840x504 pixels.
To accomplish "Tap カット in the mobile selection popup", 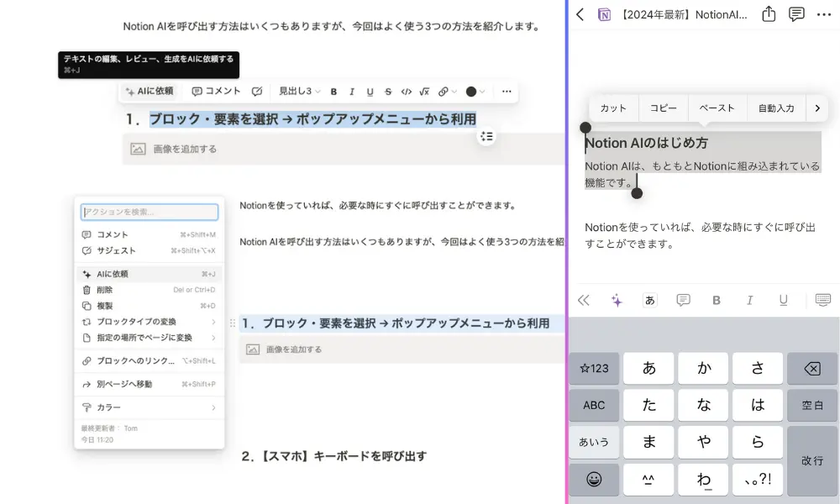I will 613,108.
